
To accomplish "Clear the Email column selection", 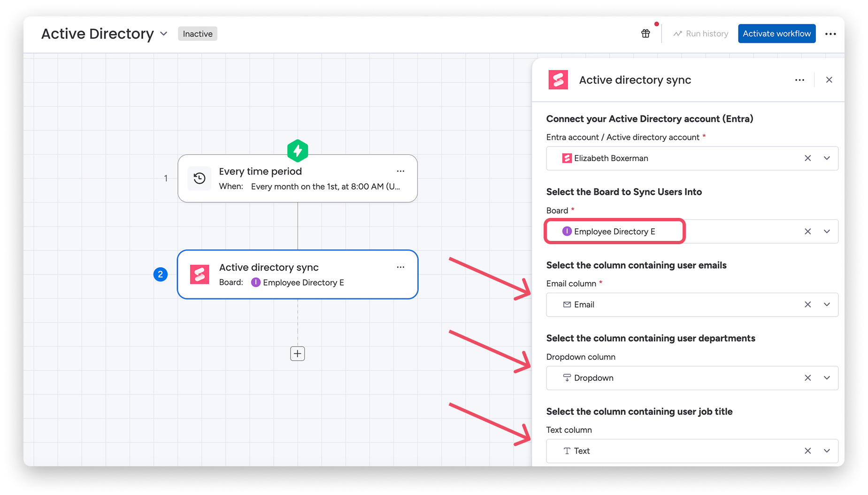I will point(807,305).
